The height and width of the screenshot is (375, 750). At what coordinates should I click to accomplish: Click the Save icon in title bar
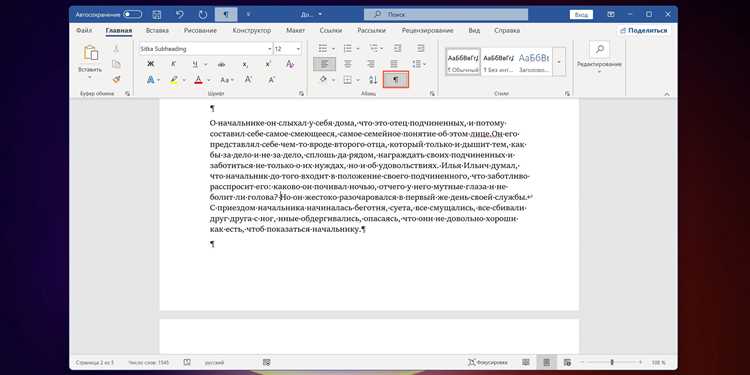point(156,15)
